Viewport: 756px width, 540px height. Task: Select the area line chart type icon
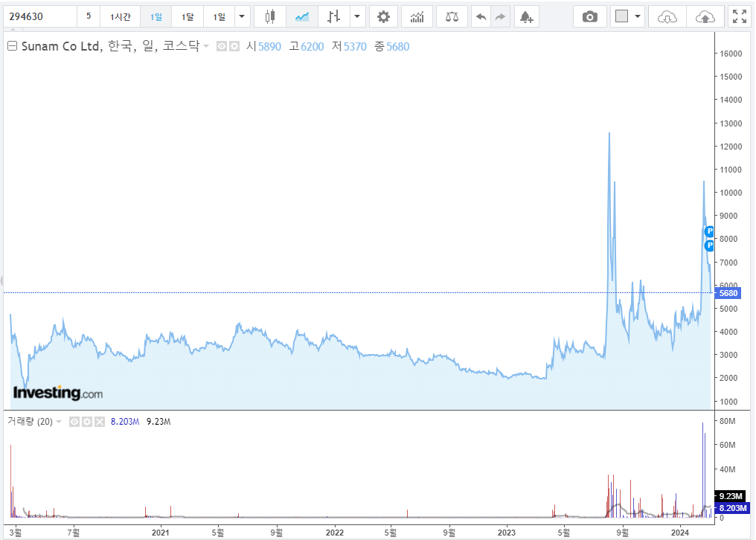[302, 17]
